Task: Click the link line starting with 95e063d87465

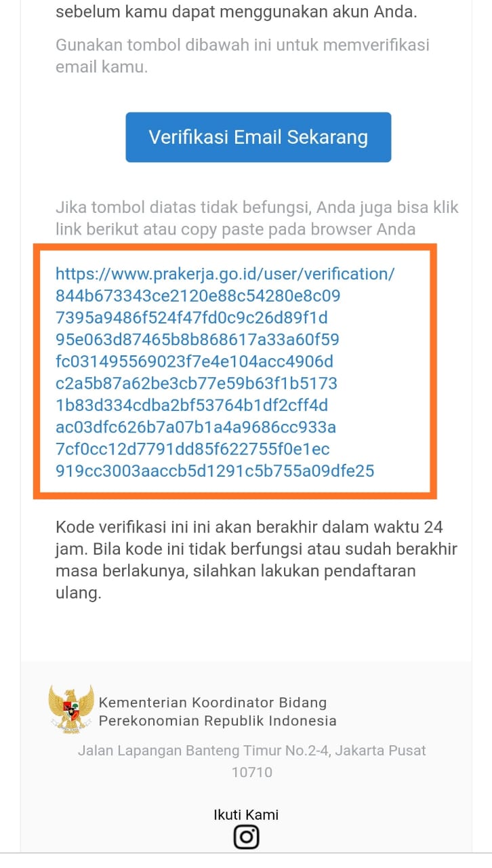Action: [x=198, y=340]
